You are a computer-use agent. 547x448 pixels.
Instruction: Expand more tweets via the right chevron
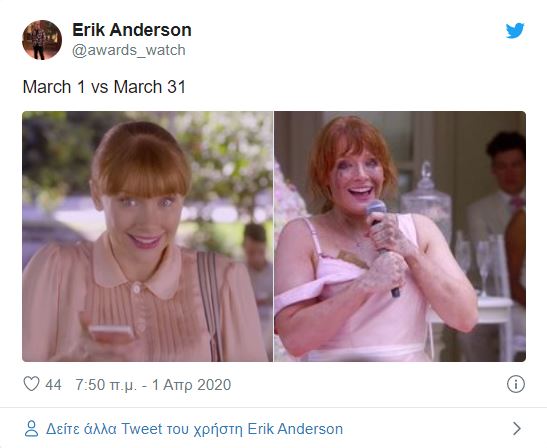point(517,428)
